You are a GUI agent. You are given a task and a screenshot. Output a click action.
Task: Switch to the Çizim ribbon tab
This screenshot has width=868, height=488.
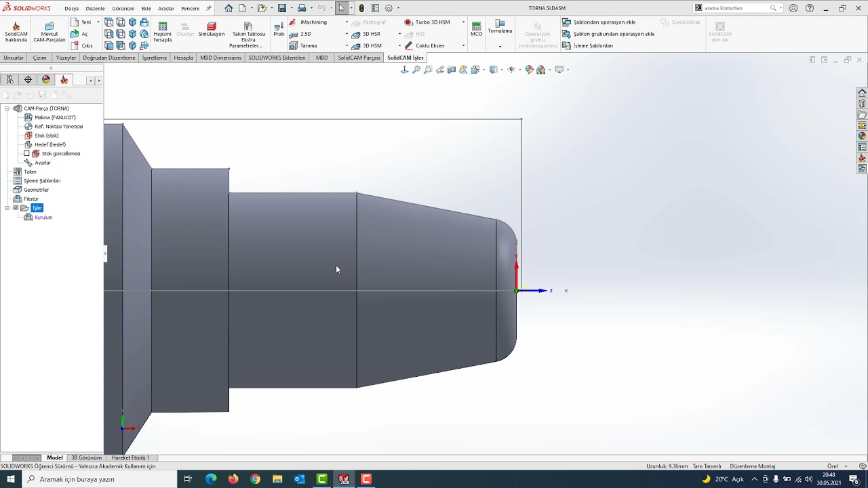pyautogui.click(x=40, y=58)
